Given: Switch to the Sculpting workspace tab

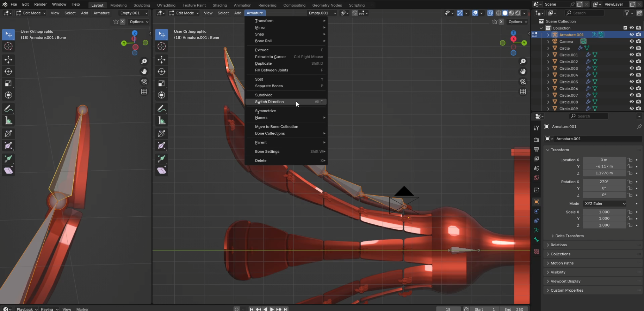Looking at the screenshot, I should pos(142,5).
